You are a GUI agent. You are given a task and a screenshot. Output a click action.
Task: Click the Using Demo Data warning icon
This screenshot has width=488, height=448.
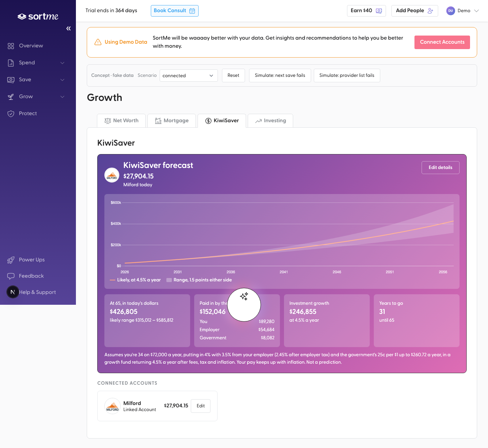point(98,42)
